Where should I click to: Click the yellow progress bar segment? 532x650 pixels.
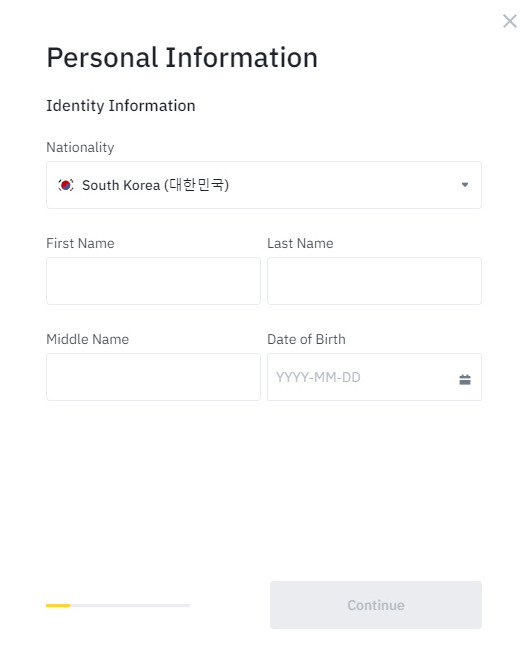click(58, 605)
